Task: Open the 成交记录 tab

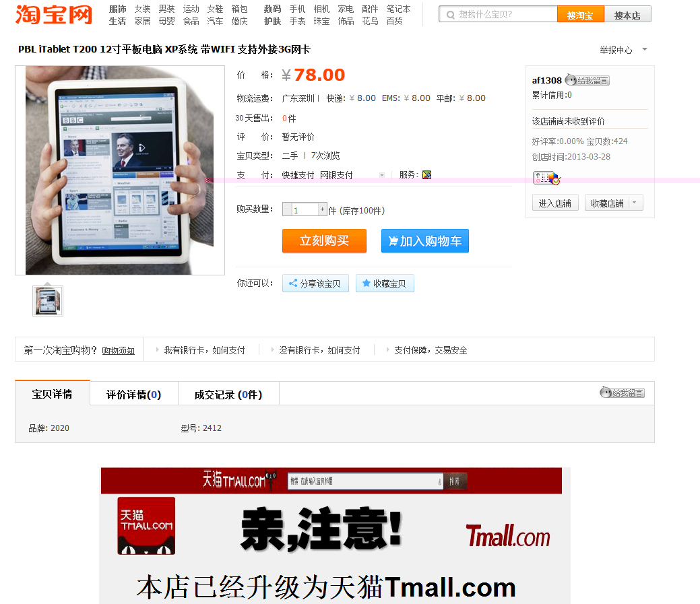Action: click(x=228, y=395)
